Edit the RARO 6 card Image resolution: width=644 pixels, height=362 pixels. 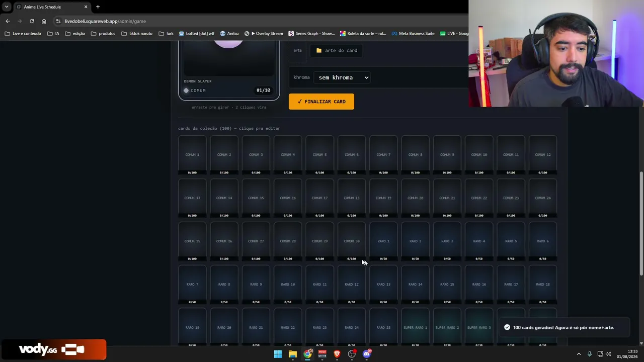[x=543, y=241]
